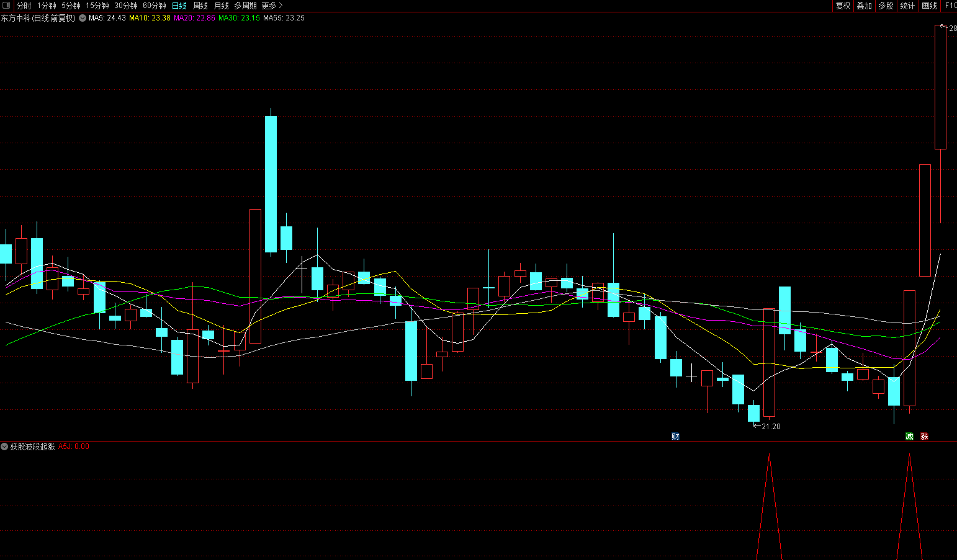Select the 15分钟 period tab
Image resolution: width=957 pixels, height=560 pixels.
[x=97, y=6]
